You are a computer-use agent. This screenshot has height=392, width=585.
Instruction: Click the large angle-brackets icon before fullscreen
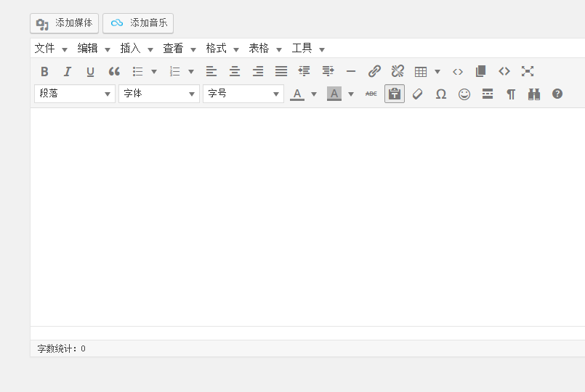click(x=504, y=71)
